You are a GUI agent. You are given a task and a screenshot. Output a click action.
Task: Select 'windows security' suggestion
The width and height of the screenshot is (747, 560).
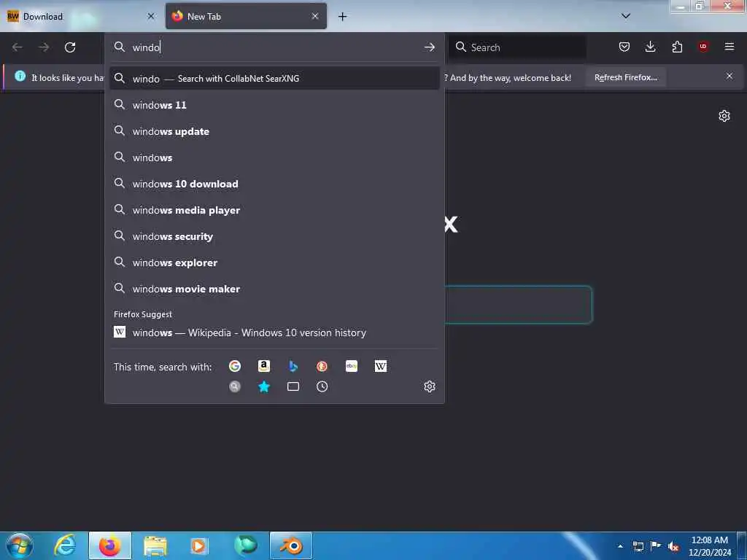tap(274, 236)
